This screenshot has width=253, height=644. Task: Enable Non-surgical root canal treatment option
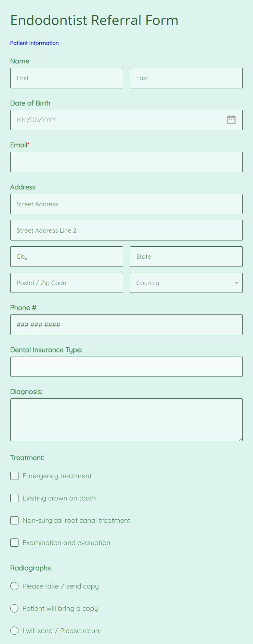[x=14, y=520]
